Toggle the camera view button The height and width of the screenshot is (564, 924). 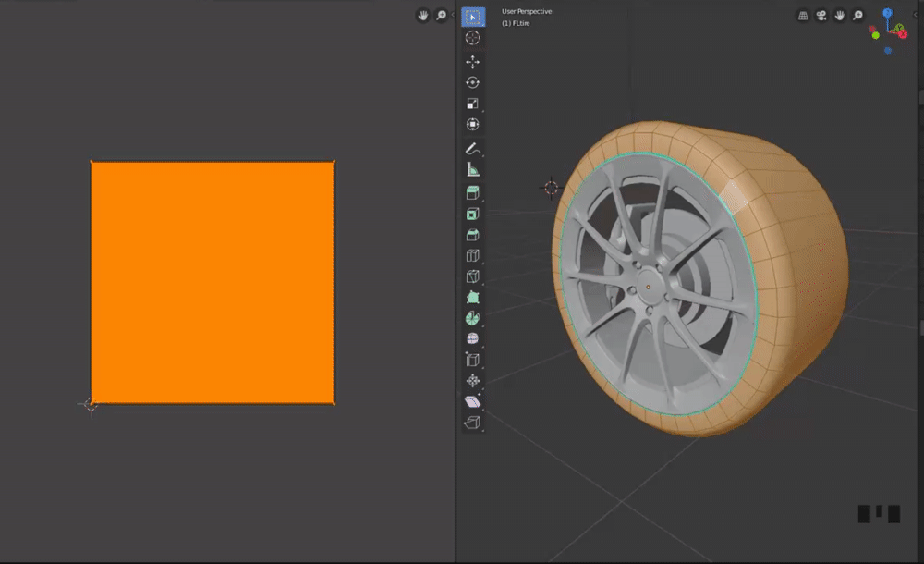pyautogui.click(x=821, y=16)
